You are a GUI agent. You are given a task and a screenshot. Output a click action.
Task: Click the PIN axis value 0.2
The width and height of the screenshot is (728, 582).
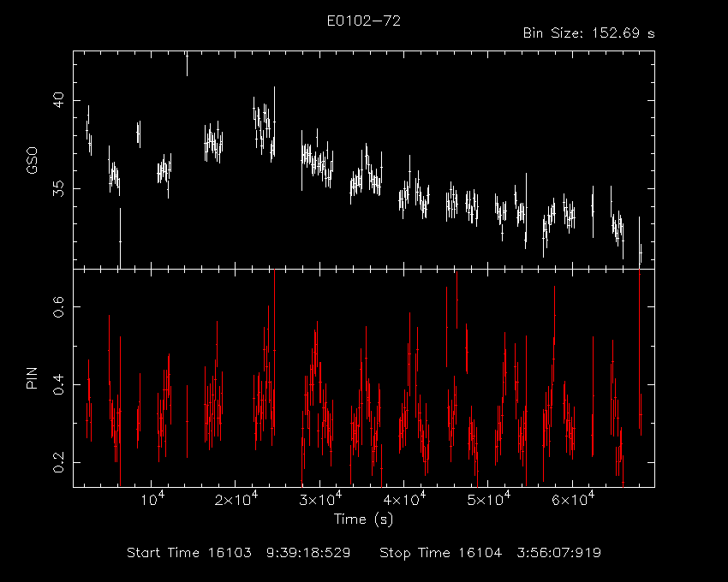coord(58,462)
